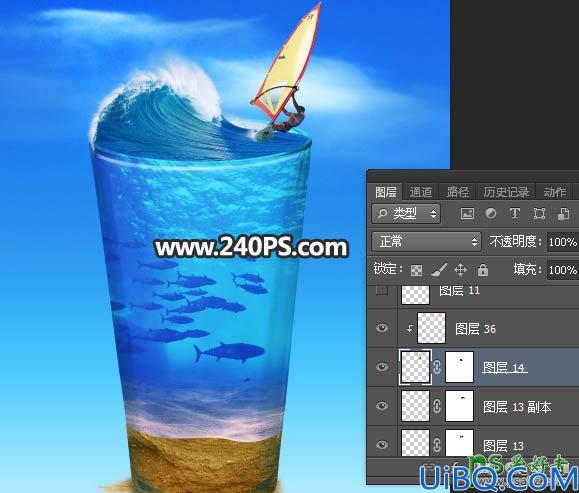Click the layer name 图层 14
The image size is (579, 493).
pos(504,368)
